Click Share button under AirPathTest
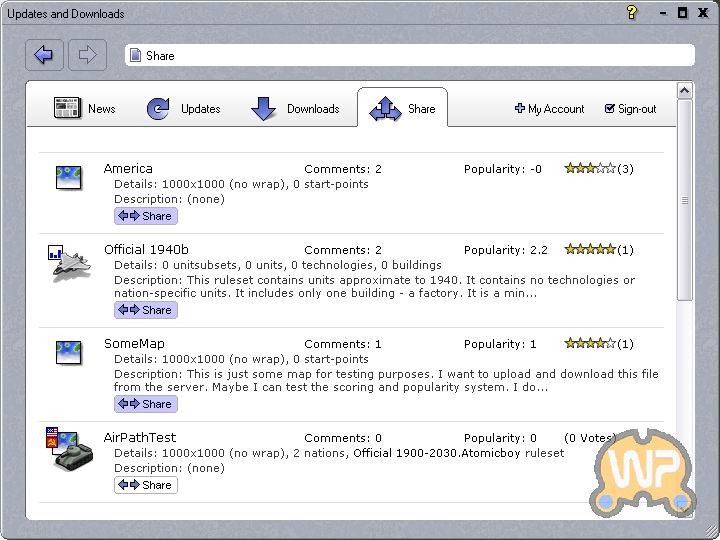The height and width of the screenshot is (540, 720). 146,485
